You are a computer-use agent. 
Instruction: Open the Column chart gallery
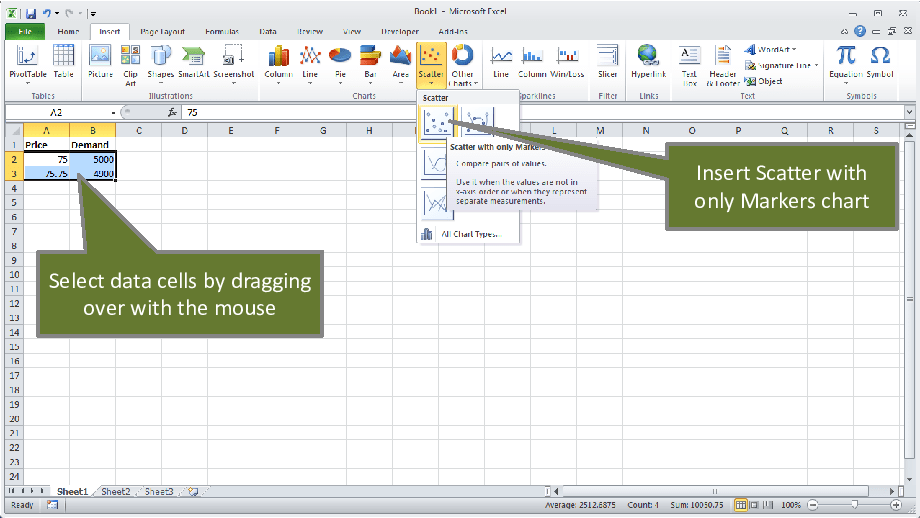[278, 65]
